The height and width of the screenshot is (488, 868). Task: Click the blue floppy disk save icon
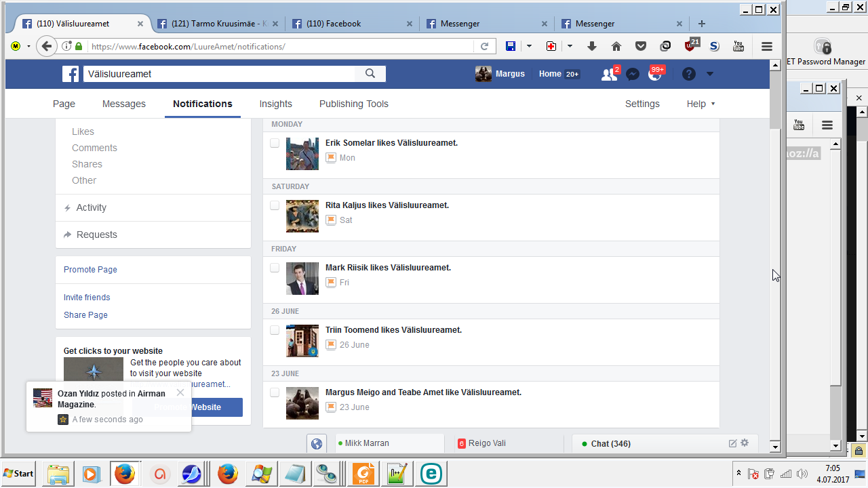coord(511,46)
